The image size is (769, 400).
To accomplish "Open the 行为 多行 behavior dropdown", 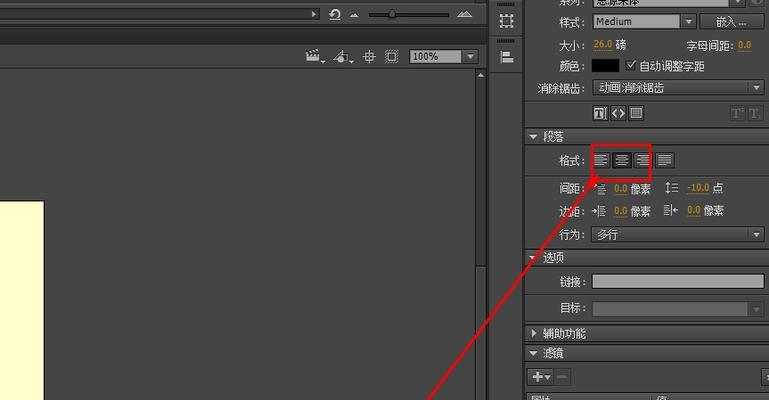I will pos(678,234).
